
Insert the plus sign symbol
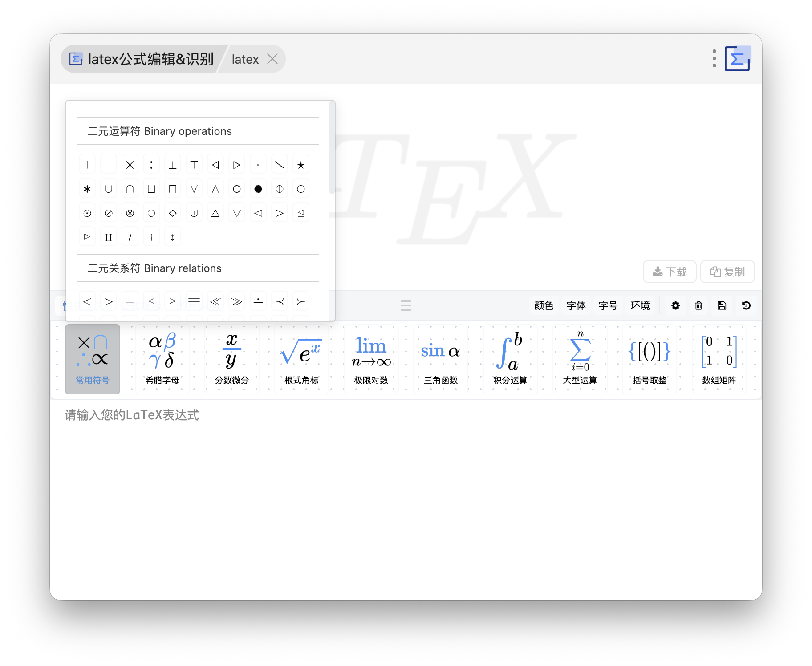[87, 165]
